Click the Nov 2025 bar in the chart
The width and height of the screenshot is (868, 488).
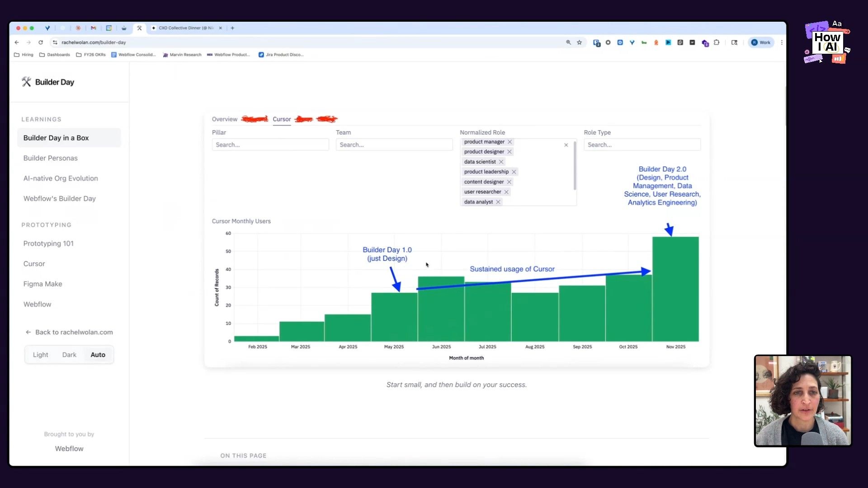pos(675,289)
